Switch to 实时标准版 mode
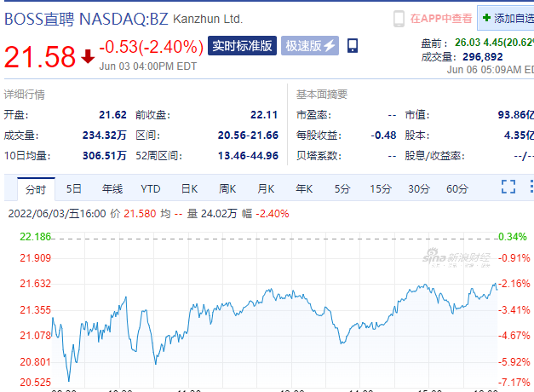The image size is (534, 392). click(x=242, y=45)
